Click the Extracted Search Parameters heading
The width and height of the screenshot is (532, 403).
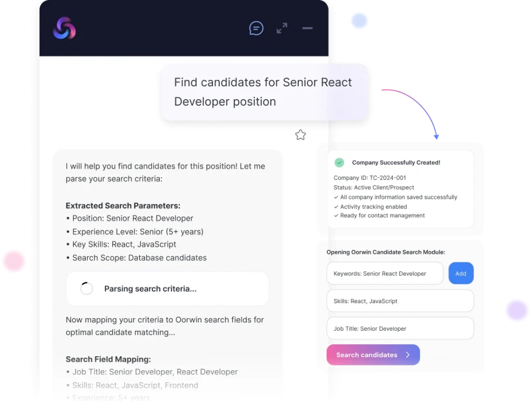click(x=123, y=205)
